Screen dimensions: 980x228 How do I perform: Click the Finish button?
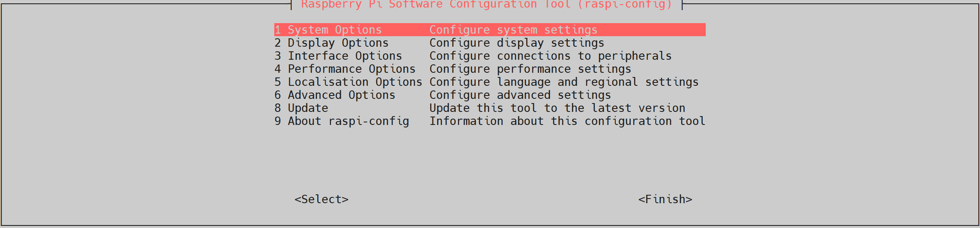[665, 199]
